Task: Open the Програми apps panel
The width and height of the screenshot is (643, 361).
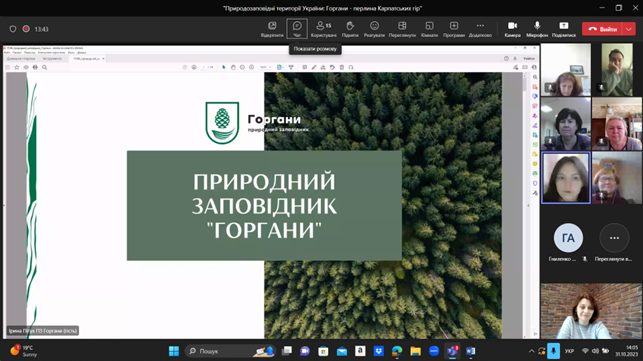Action: [x=454, y=29]
